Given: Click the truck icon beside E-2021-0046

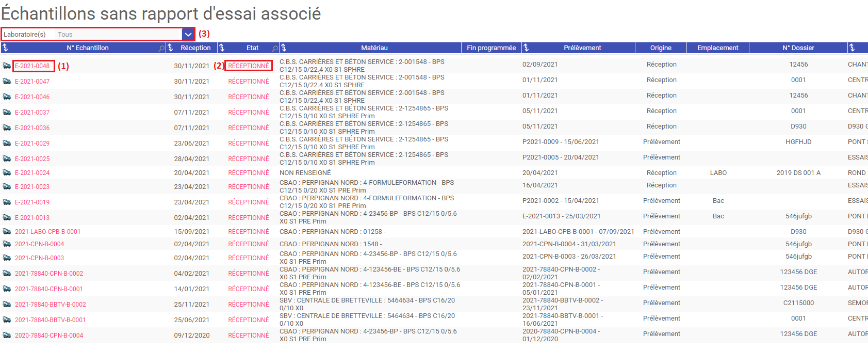Looking at the screenshot, I should tap(7, 97).
